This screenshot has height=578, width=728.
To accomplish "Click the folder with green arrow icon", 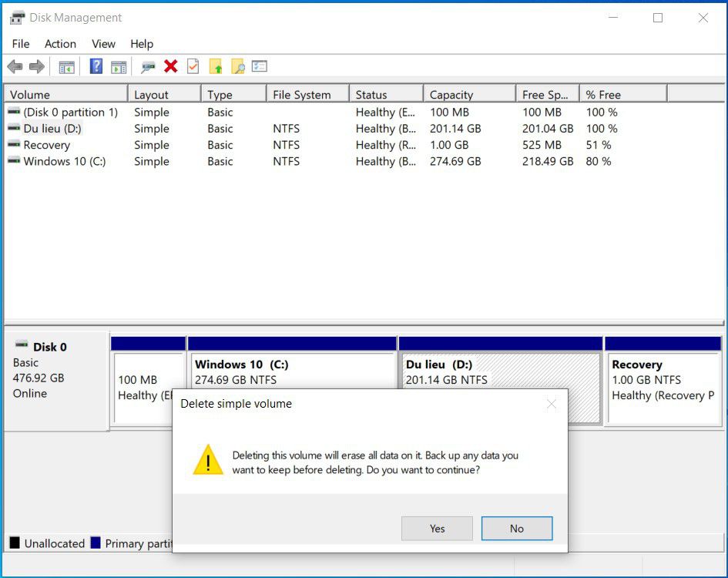I will coord(216,67).
